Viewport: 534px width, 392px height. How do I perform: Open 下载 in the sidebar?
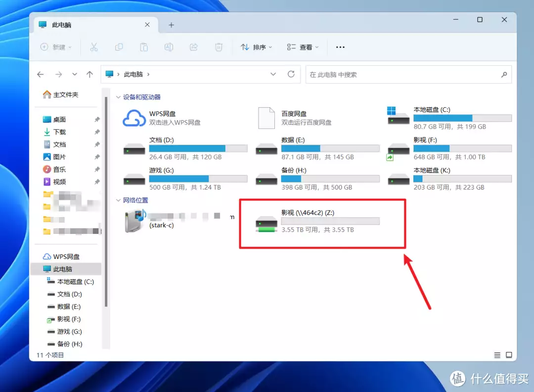click(54, 132)
